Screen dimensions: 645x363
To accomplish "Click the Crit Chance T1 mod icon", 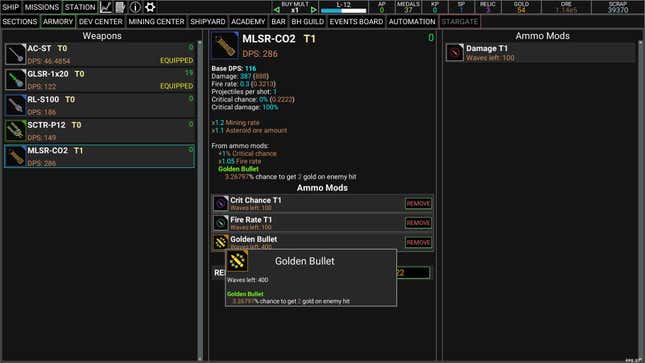I will point(220,203).
